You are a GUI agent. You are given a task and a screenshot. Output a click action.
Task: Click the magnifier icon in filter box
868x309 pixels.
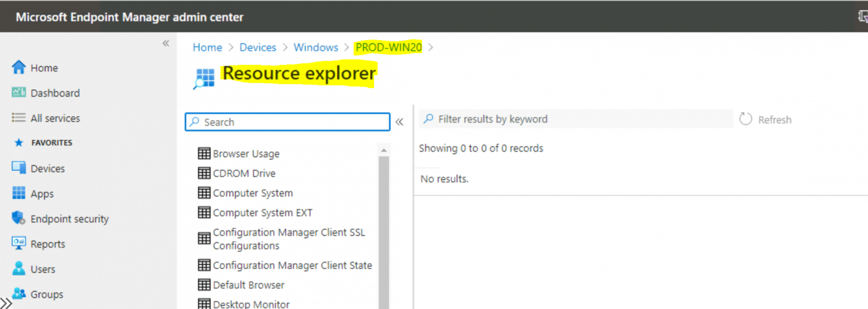click(428, 119)
